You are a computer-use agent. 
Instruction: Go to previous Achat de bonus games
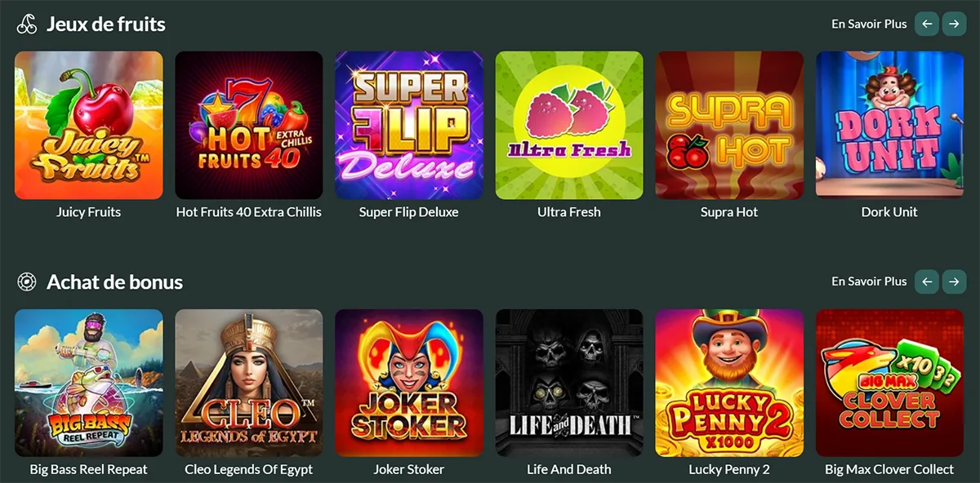(x=926, y=281)
